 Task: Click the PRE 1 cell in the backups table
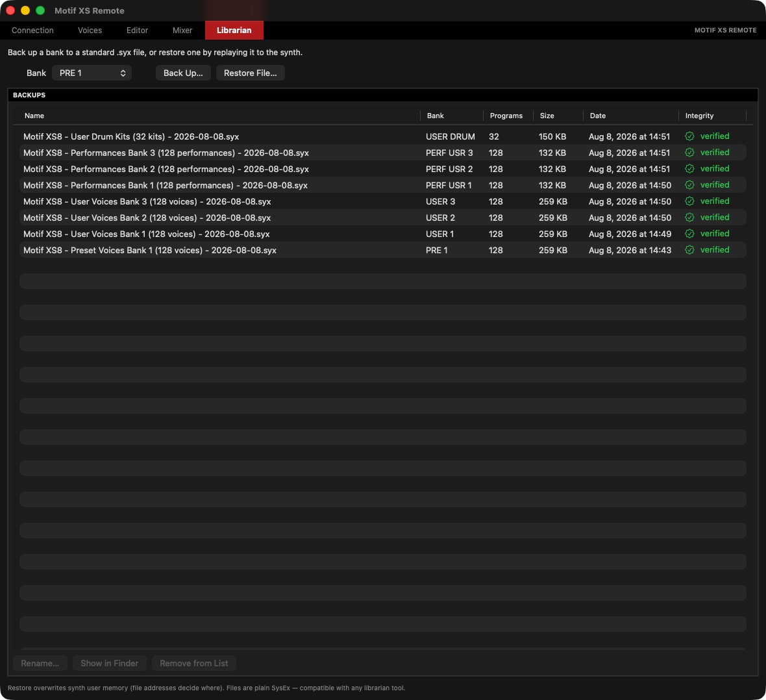click(x=436, y=250)
